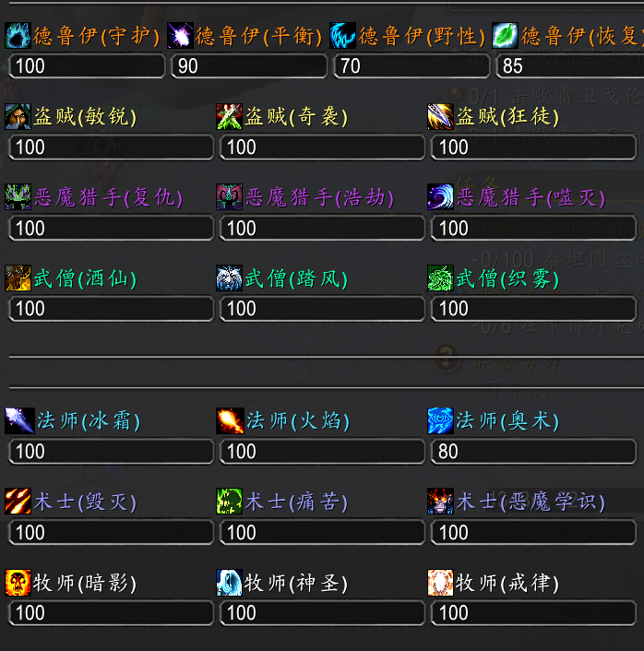Click the Mistweaver Monk (武僧织雾) icon
Viewport: 644px width, 651px height.
(x=440, y=278)
